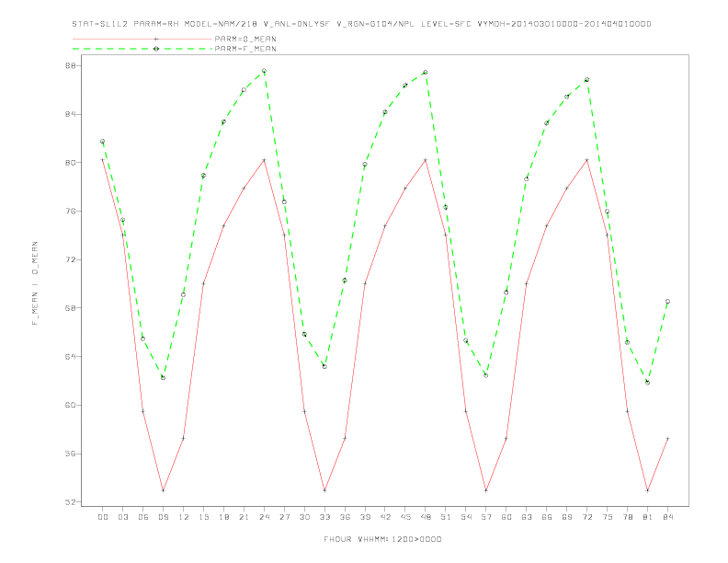Viewport: 728px width, 563px height.
Task: Click the x-axis tick label 30
Action: 304,517
